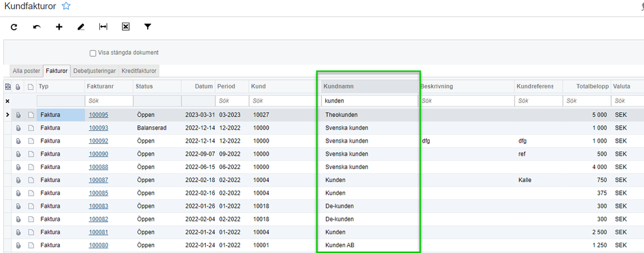The width and height of the screenshot is (644, 253).
Task: Click Kundnamn filter field containing kunden
Action: click(x=369, y=101)
